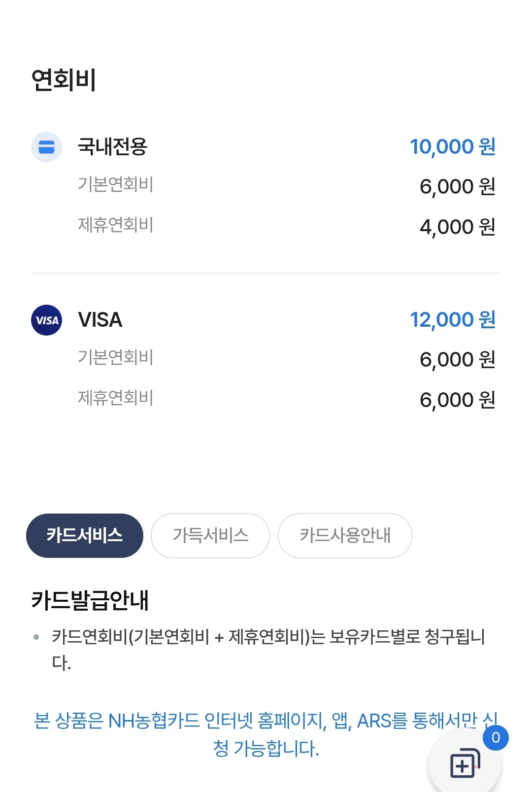Tap 기본연회비 under 국내전용
Viewport: 532px width, 792px height.
(116, 184)
